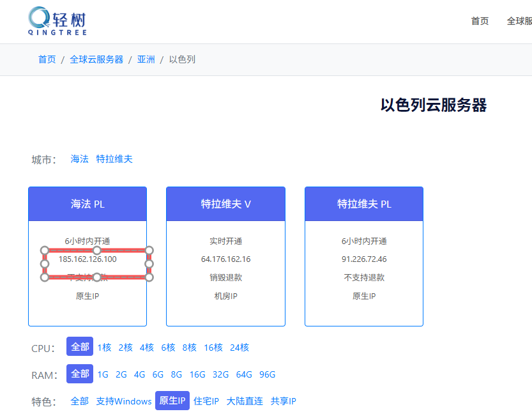Filter features by 支持Windows
The width and height of the screenshot is (532, 414).
click(x=124, y=401)
